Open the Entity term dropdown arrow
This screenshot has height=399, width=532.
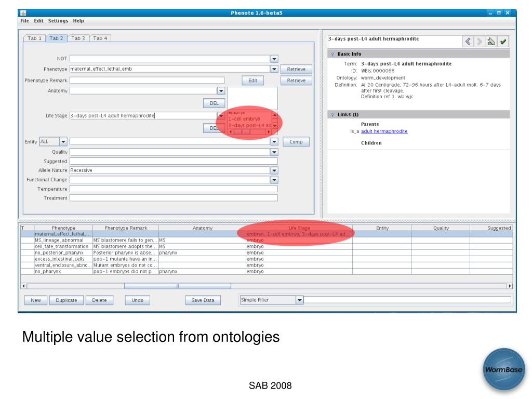pyautogui.click(x=274, y=141)
